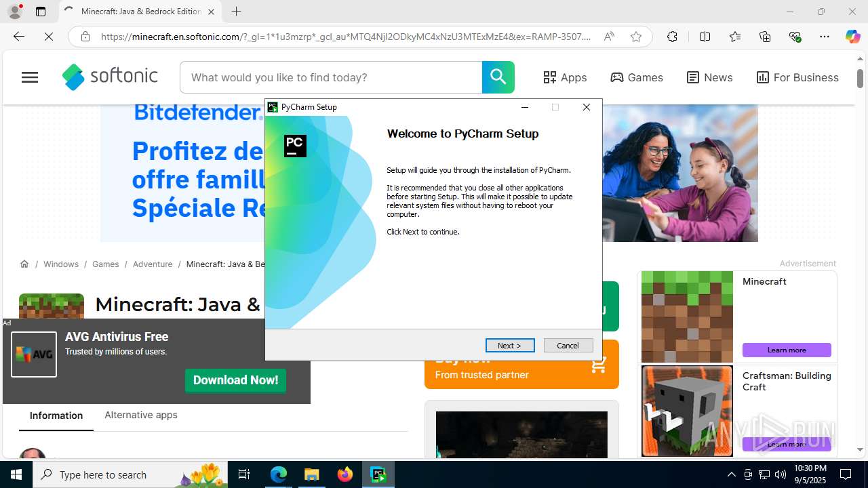868x488 pixels.
Task: Go back in the browser
Action: click(19, 37)
